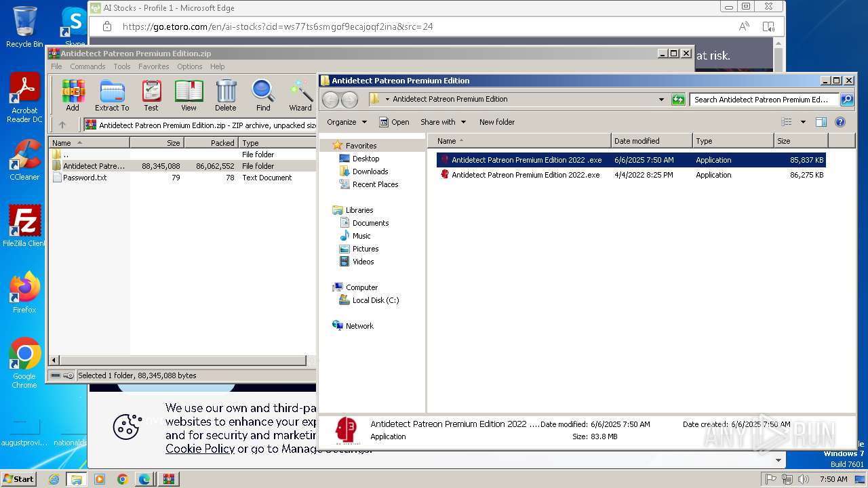The width and height of the screenshot is (868, 488).
Task: Open the WinRAR Favorites menu
Action: pos(154,66)
